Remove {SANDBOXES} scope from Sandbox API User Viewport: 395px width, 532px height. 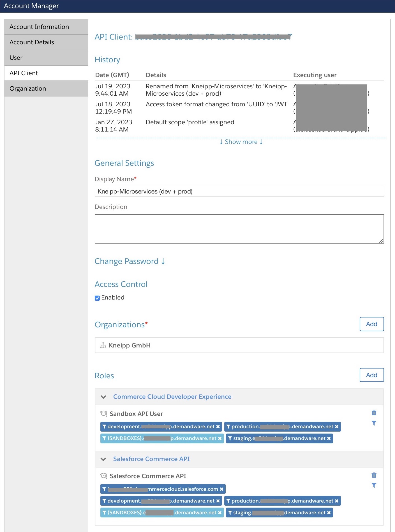click(x=220, y=438)
